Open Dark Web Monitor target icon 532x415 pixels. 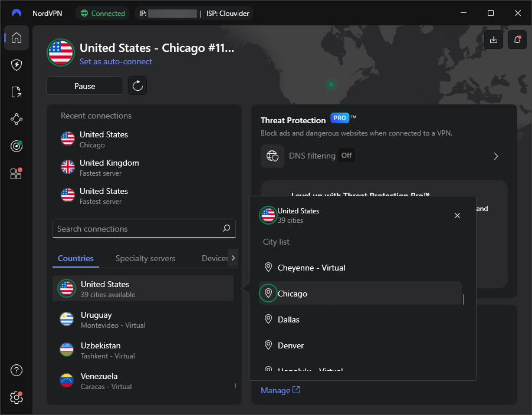click(x=17, y=146)
